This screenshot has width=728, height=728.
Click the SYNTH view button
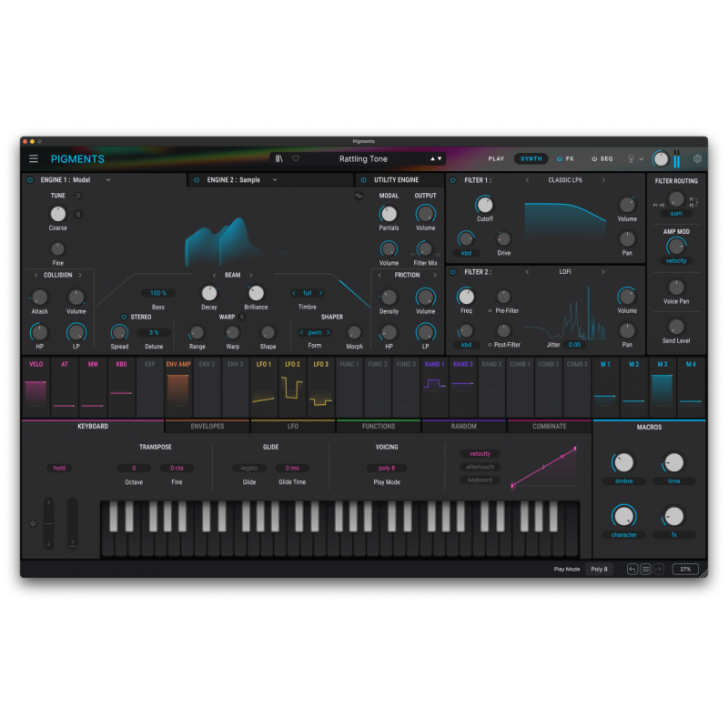click(x=531, y=157)
